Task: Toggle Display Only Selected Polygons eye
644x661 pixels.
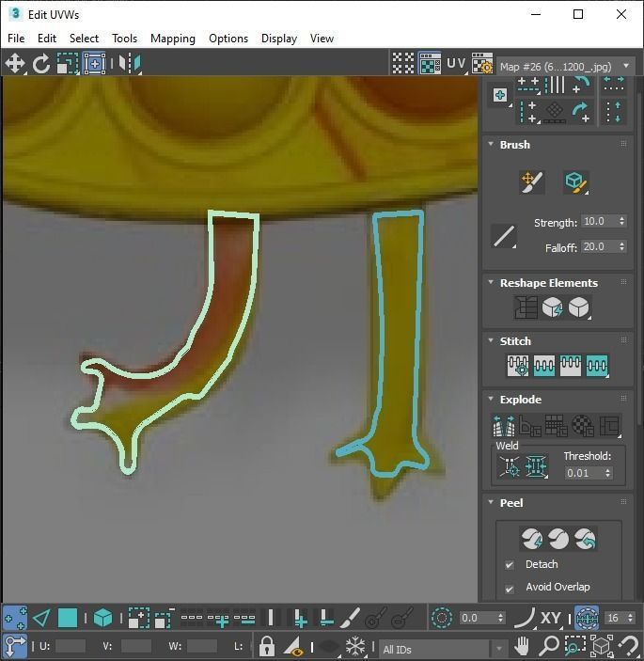Action: [x=293, y=646]
